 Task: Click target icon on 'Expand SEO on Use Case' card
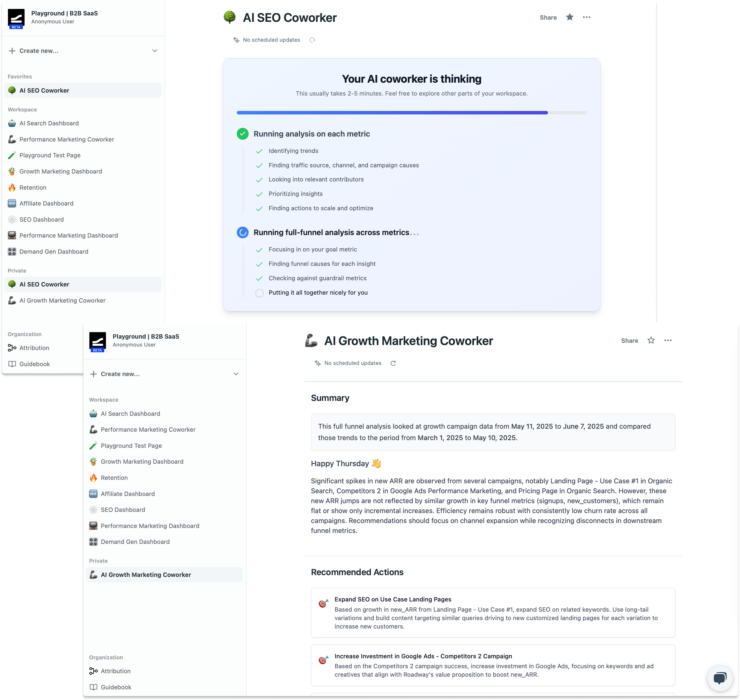click(x=323, y=603)
